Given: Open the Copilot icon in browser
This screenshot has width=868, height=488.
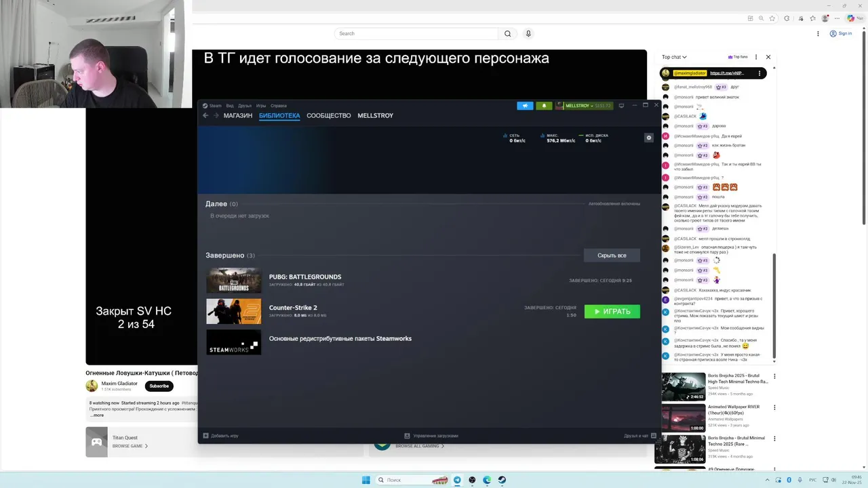Looking at the screenshot, I should 850,18.
